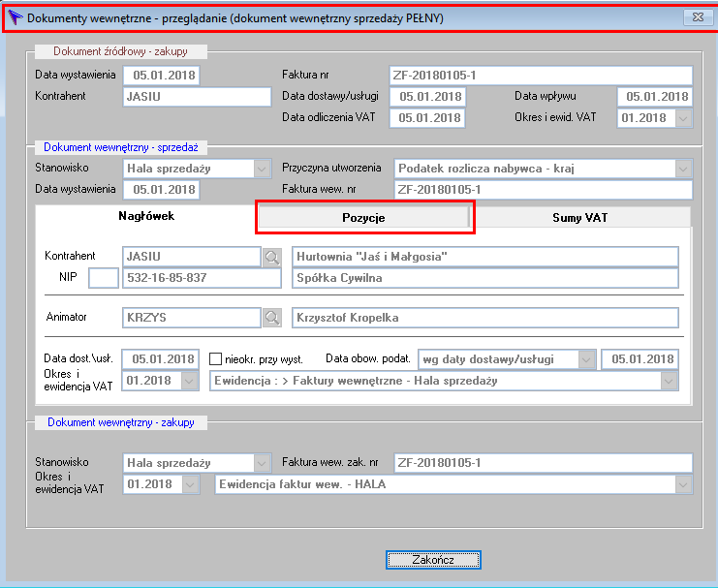718x588 pixels.
Task: Click the app arrow icon in title bar
Action: pyautogui.click(x=16, y=17)
